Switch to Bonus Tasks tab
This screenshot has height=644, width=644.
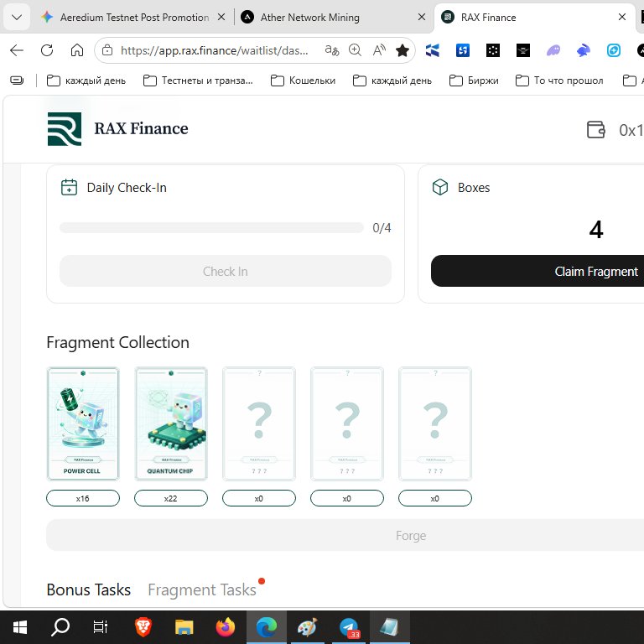[x=89, y=589]
